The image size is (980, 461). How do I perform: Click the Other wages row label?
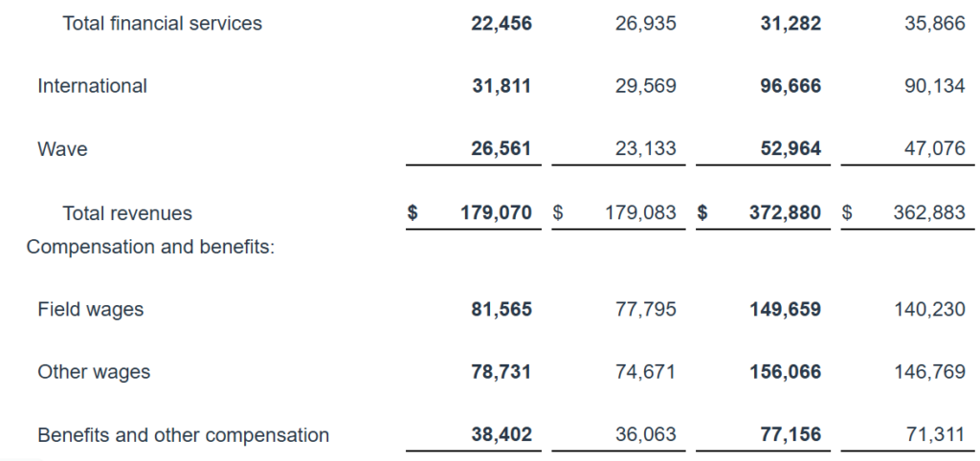coord(94,372)
